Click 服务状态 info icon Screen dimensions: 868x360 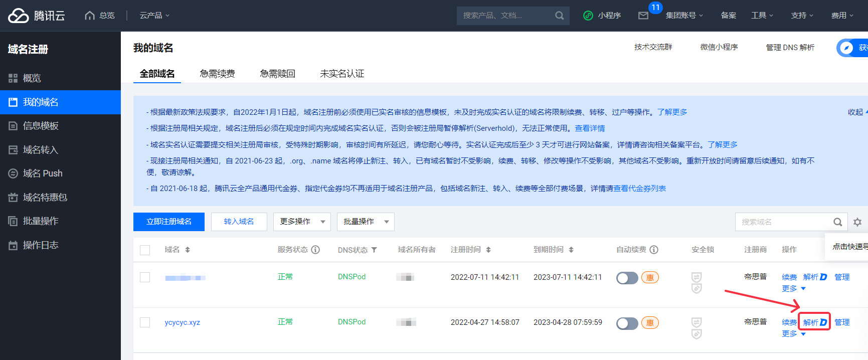(315, 250)
